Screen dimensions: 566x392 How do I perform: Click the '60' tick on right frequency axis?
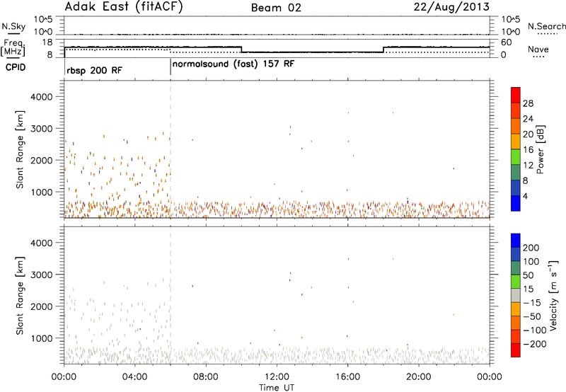[x=506, y=42]
